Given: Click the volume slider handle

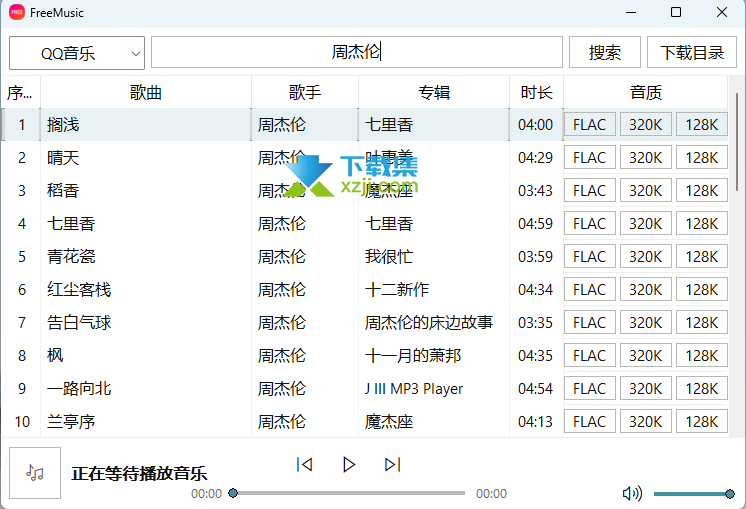Looking at the screenshot, I should pyautogui.click(x=730, y=494).
